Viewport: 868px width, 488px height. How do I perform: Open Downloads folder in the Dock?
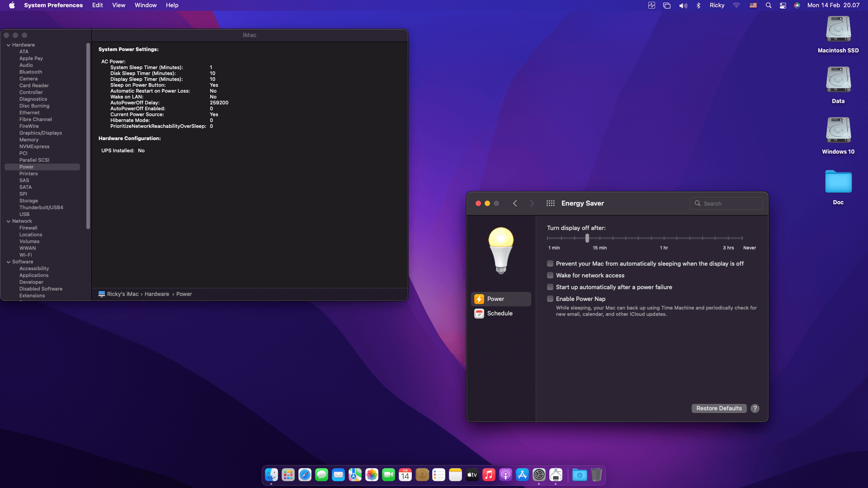[x=580, y=475]
